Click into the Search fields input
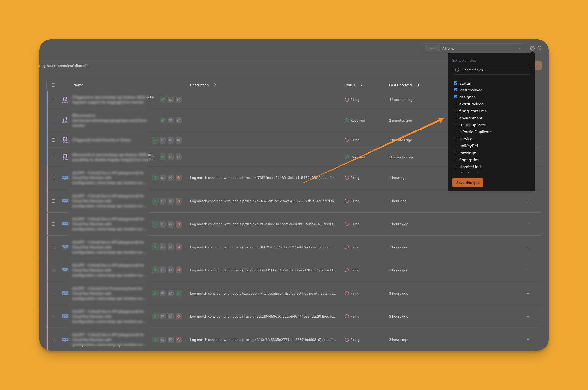 [x=491, y=70]
